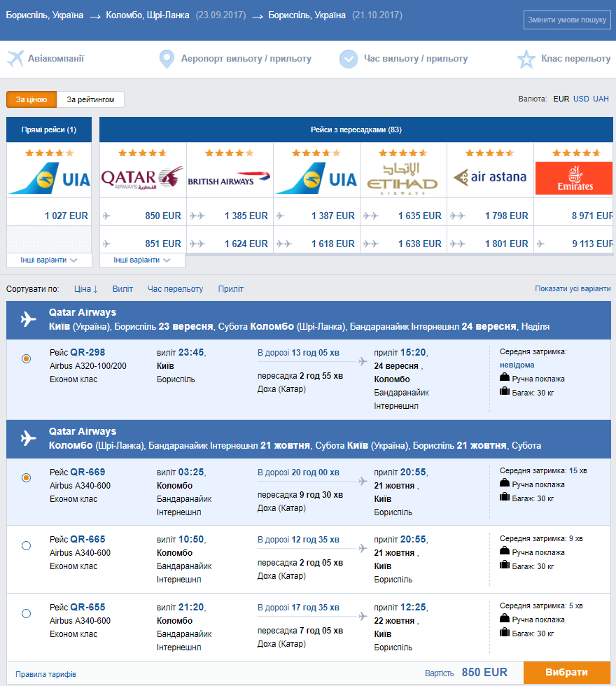Click rating stars above Qatar Airways logo
The width and height of the screenshot is (616, 686).
[x=142, y=153]
